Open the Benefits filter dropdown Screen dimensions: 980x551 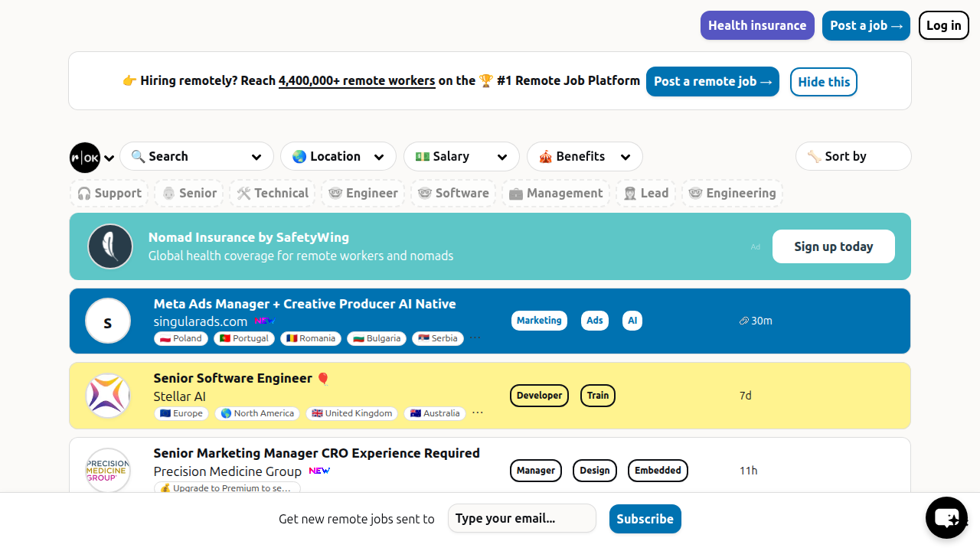coord(585,156)
